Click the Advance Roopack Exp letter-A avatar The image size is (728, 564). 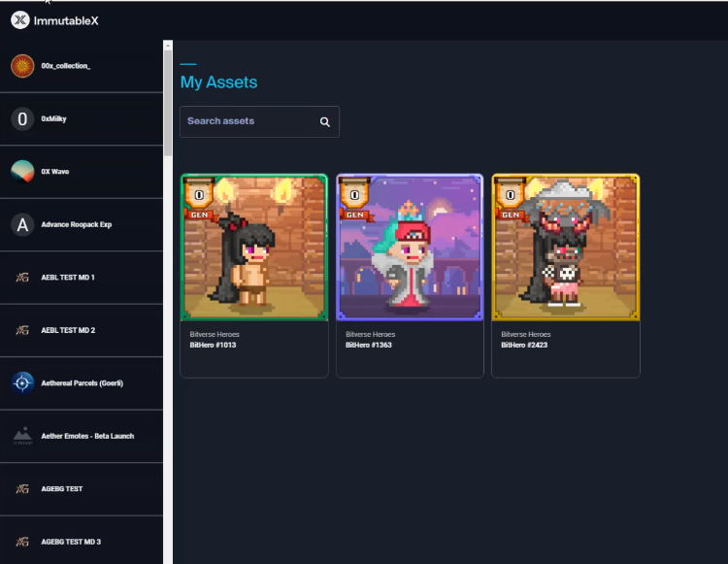point(22,224)
